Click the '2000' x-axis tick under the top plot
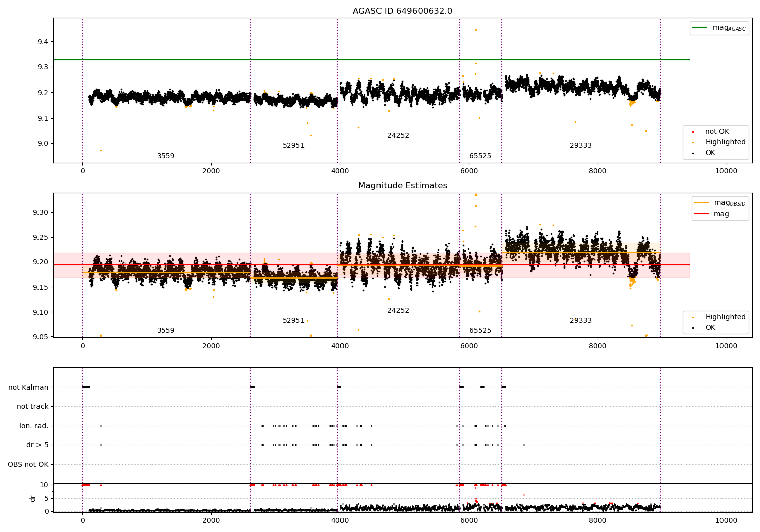 coord(211,171)
